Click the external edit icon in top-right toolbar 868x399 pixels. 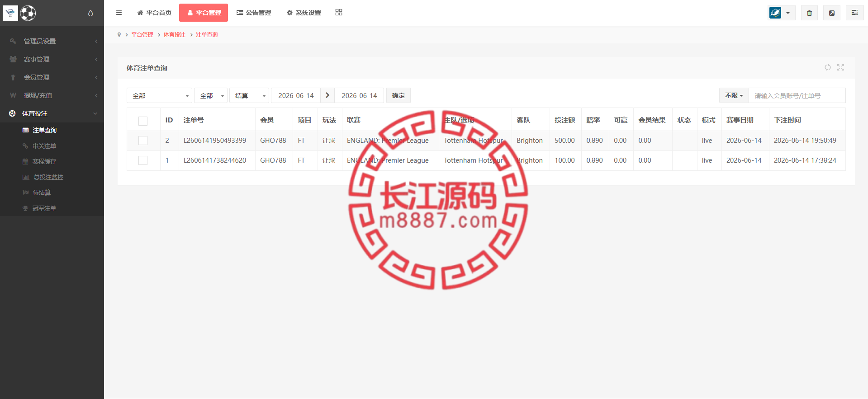point(831,13)
